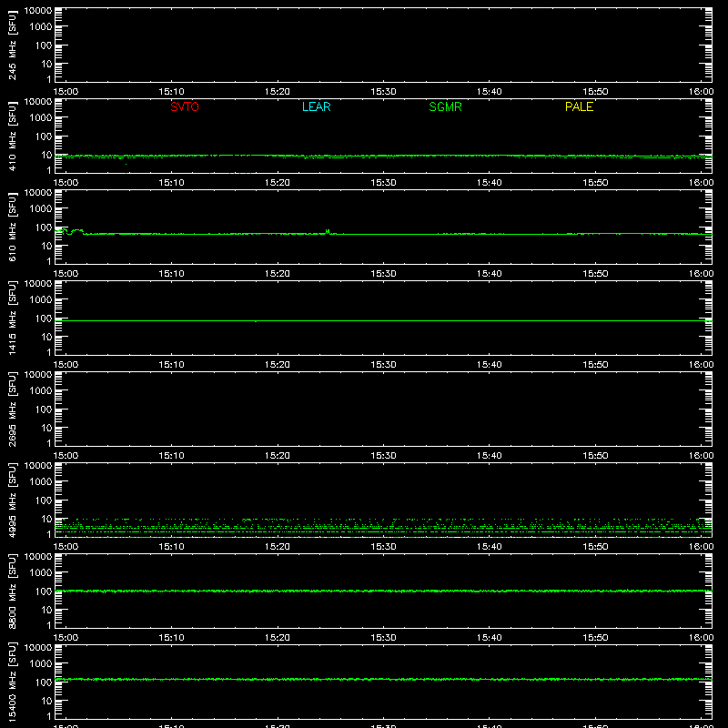
Task: Click 15:40 tick label under the 610 MHz panel
Action: 489,274
